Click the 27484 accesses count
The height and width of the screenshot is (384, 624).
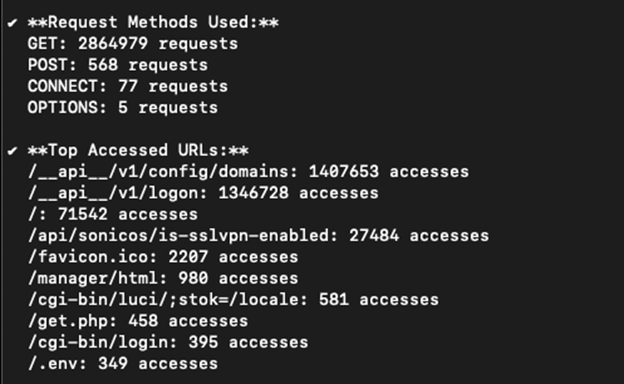pos(419,236)
